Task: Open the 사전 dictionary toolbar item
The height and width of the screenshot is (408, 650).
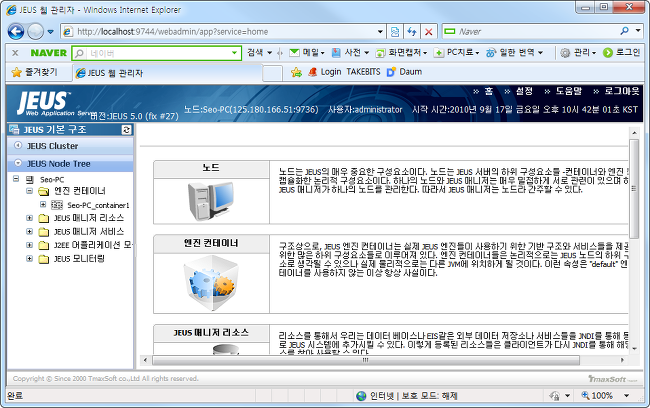Action: (x=351, y=53)
